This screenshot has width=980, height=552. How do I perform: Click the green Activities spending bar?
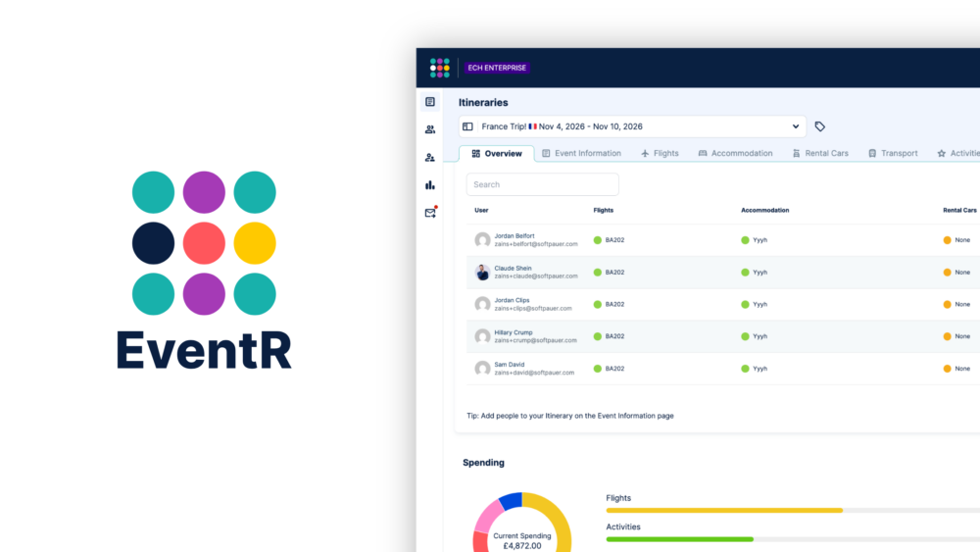click(x=679, y=539)
